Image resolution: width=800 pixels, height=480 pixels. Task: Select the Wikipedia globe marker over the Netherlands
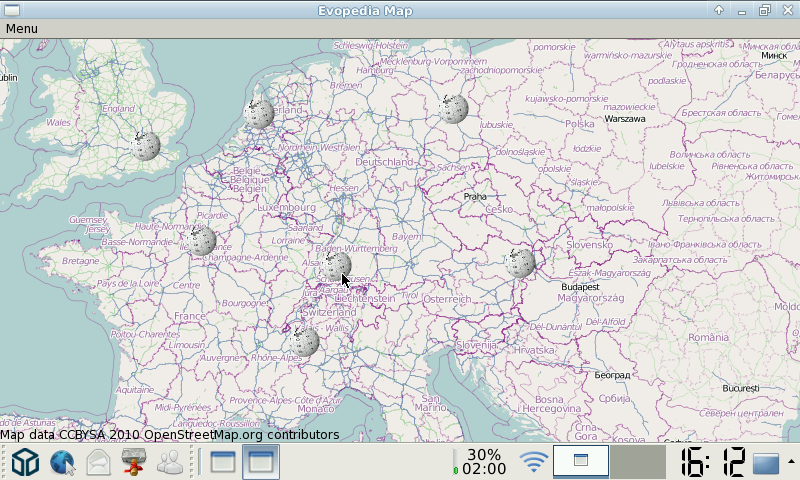pos(259,113)
